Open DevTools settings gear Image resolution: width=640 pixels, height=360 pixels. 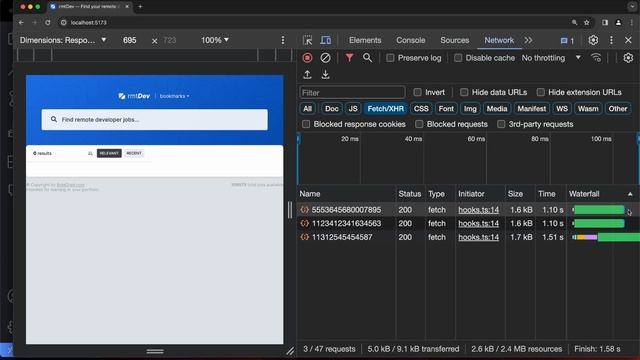[593, 40]
